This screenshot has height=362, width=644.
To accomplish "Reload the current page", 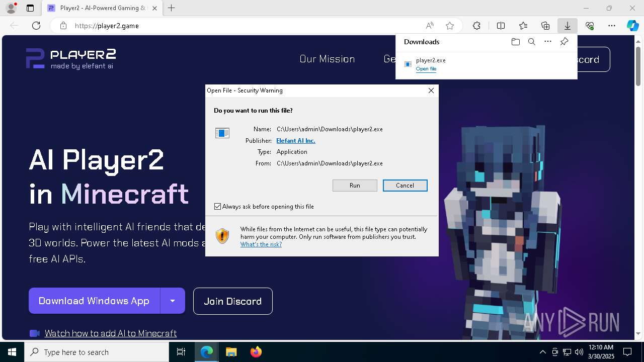I will tap(36, 26).
